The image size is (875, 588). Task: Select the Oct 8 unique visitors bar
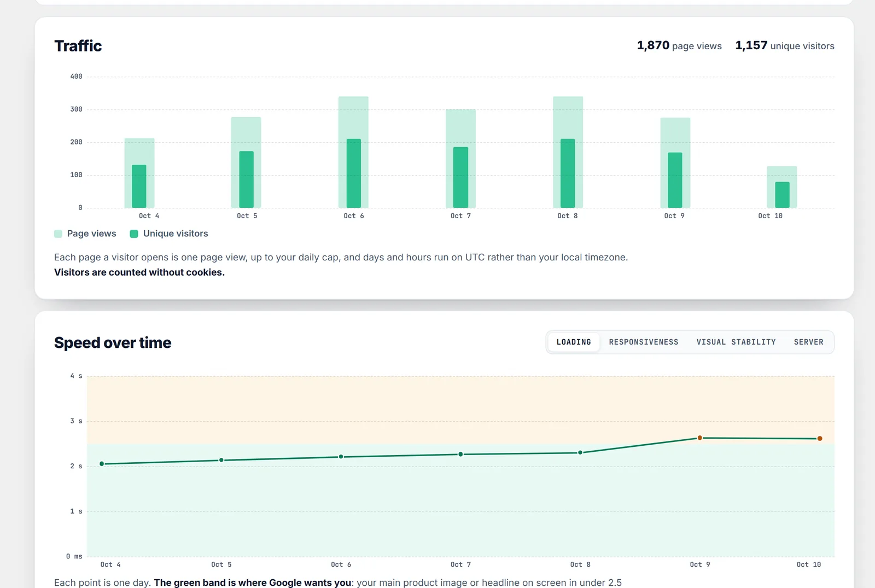point(568,173)
